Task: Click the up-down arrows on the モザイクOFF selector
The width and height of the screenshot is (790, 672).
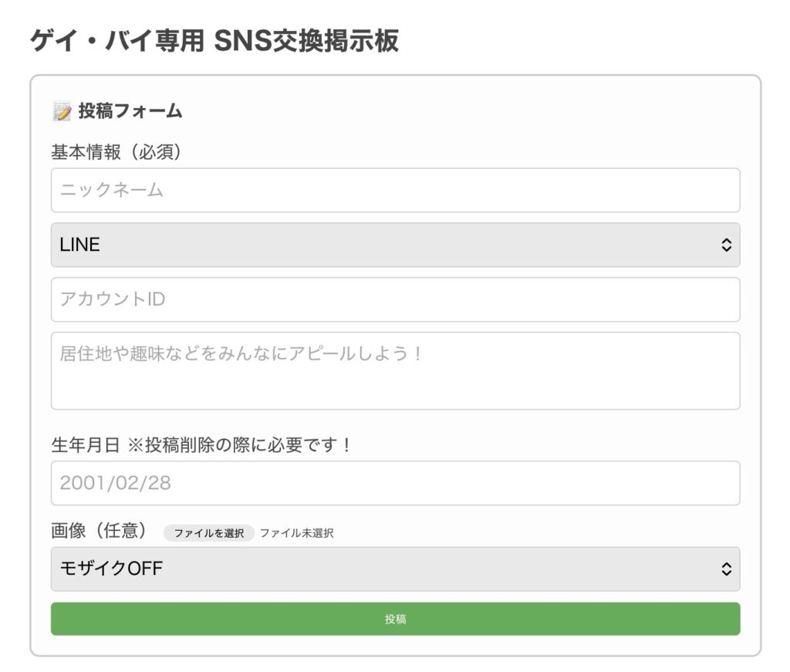Action: pos(725,569)
